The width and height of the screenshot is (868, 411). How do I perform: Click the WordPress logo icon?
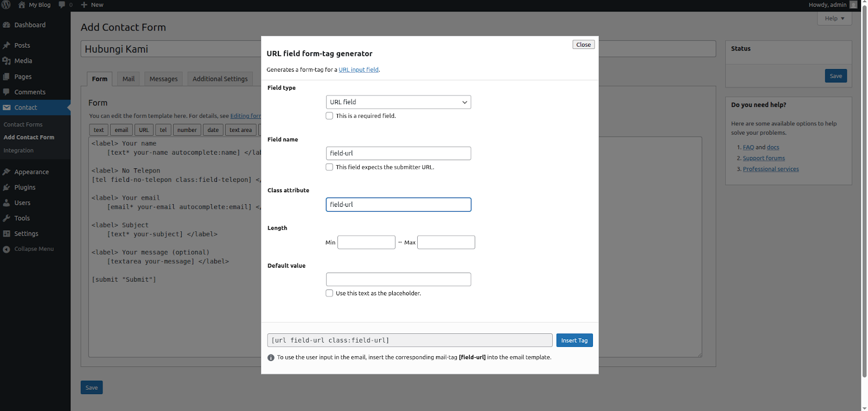point(6,5)
